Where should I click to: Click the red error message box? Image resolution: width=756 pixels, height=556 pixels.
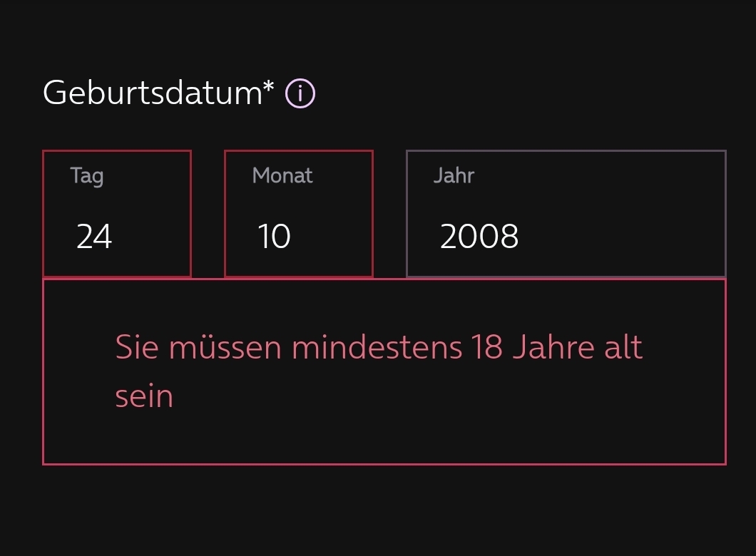click(x=384, y=372)
